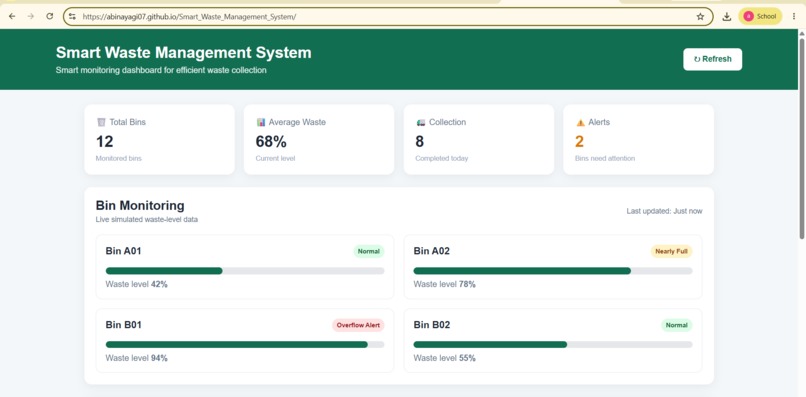
Task: Click the Collection truck icon
Action: [x=420, y=122]
